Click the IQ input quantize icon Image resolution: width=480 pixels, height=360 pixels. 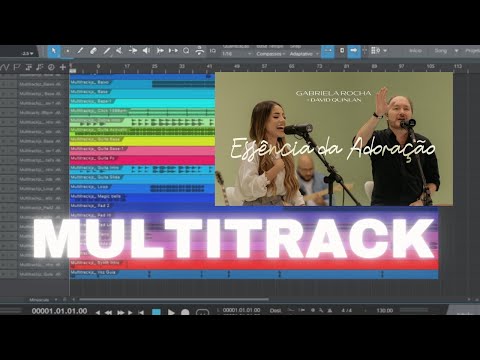pyautogui.click(x=213, y=51)
